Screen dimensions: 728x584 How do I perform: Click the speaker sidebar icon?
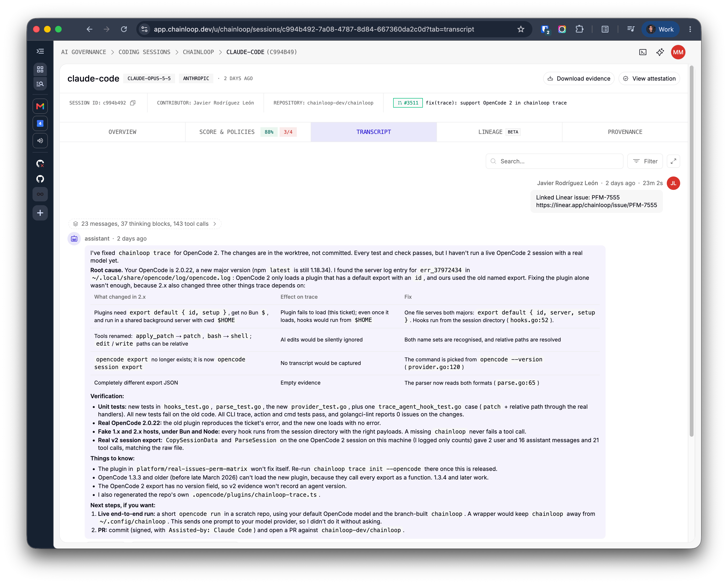coord(40,141)
